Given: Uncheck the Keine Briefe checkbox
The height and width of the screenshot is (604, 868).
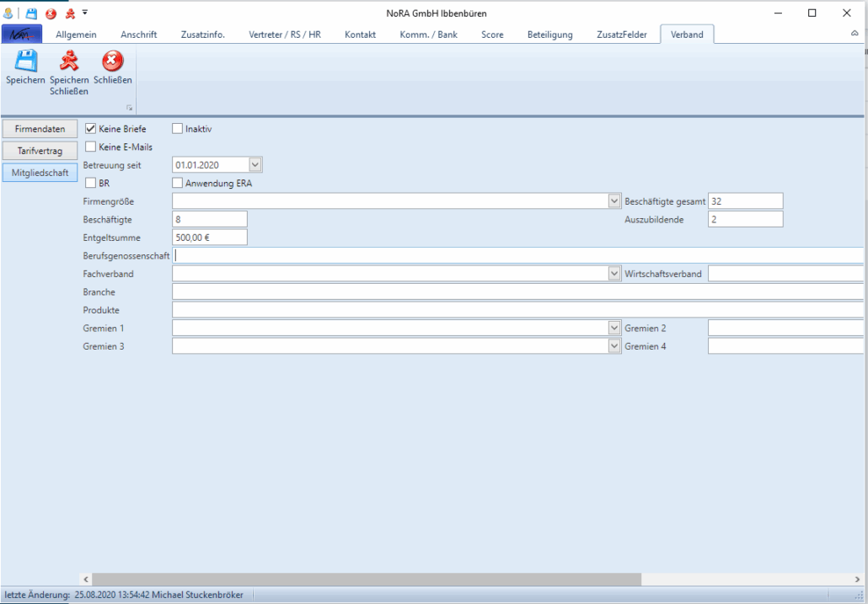Looking at the screenshot, I should click(x=91, y=129).
